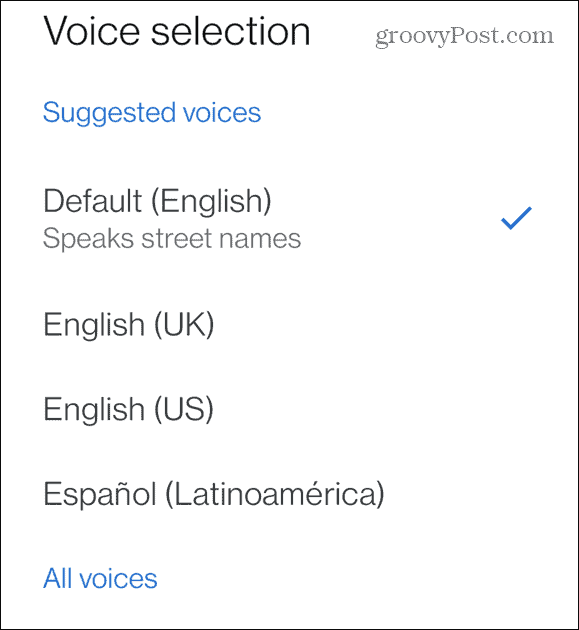The image size is (579, 630).
Task: Choose the voice that speaks street names
Action: pos(289,219)
